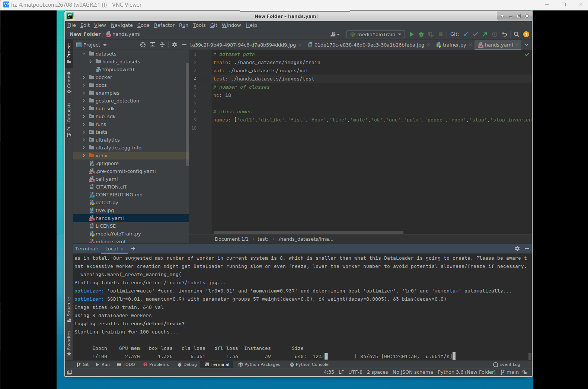The height and width of the screenshot is (389, 588).
Task: Open the Git menu
Action: (214, 25)
